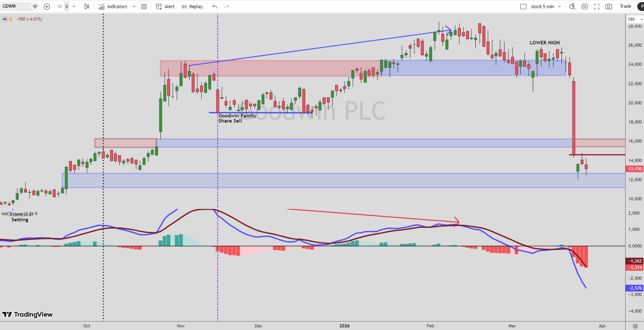Click the -2,576 MACD value label
The image size is (644, 330).
click(635, 288)
